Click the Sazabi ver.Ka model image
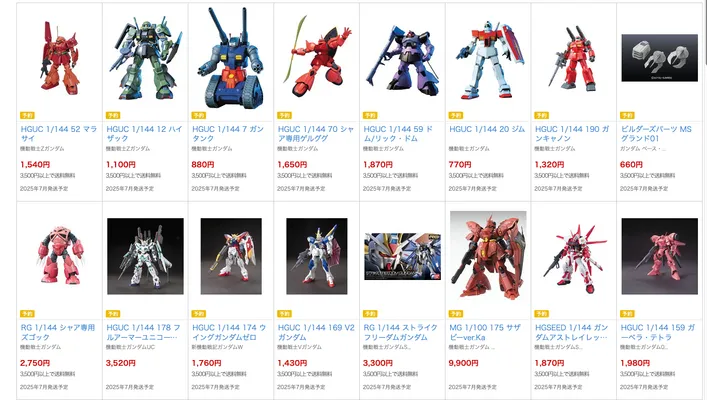This screenshot has height=400, width=720. click(488, 255)
